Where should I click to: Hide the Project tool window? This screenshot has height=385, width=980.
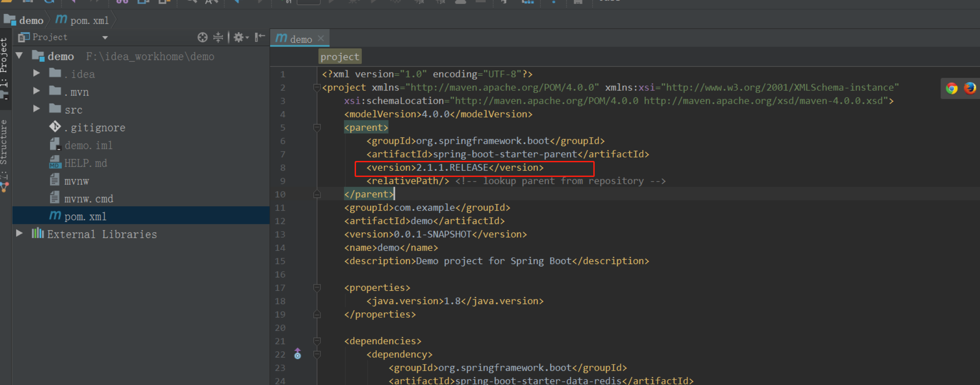(260, 37)
